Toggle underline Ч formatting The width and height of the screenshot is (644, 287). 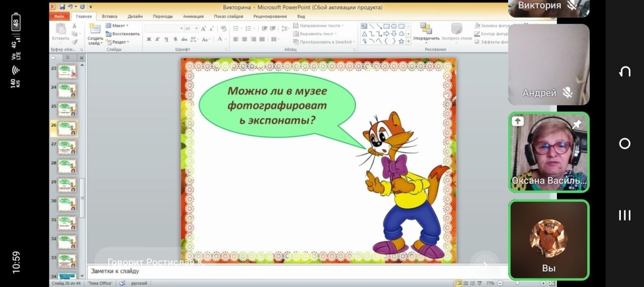tap(166, 39)
